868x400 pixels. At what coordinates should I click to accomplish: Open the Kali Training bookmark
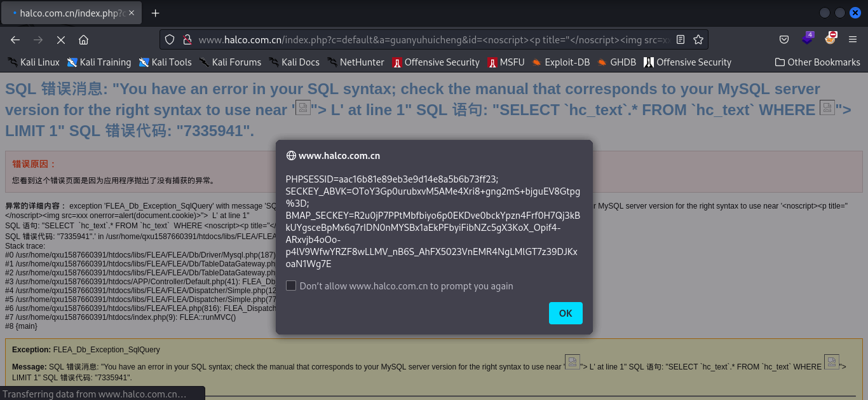[x=98, y=62]
